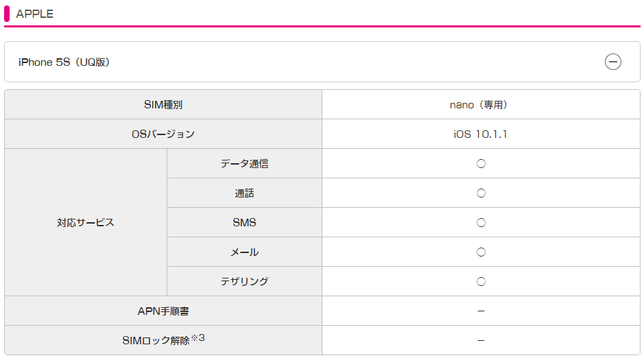Click the SIM種別 header cell
Screen dimensions: 644x358
(163, 105)
